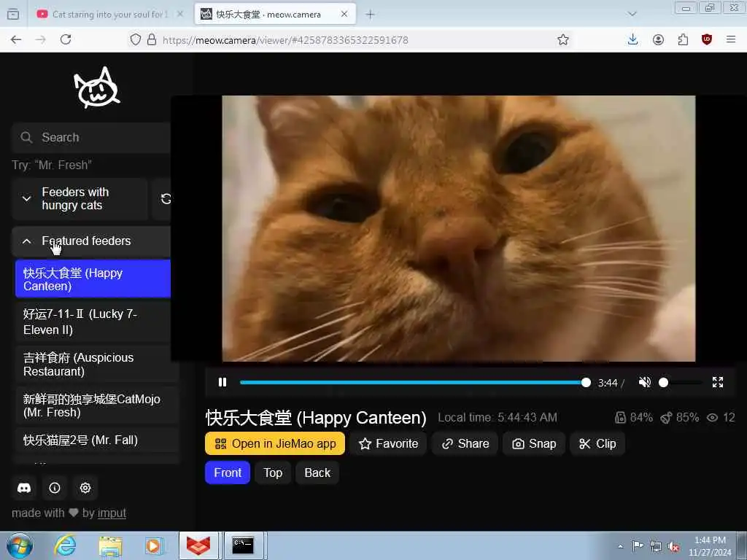Image resolution: width=747 pixels, height=560 pixels.
Task: Switch to Top camera view
Action: point(273,472)
